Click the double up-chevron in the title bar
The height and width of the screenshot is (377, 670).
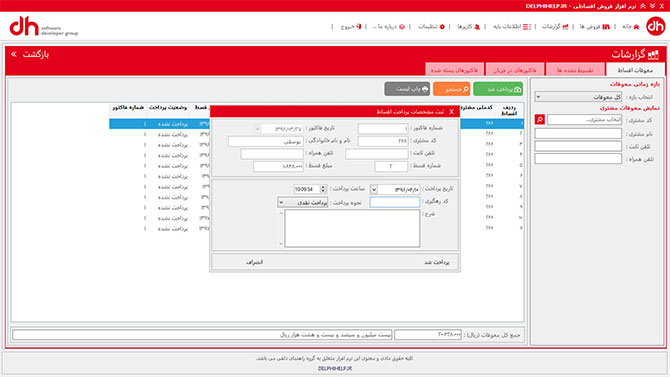click(x=643, y=6)
